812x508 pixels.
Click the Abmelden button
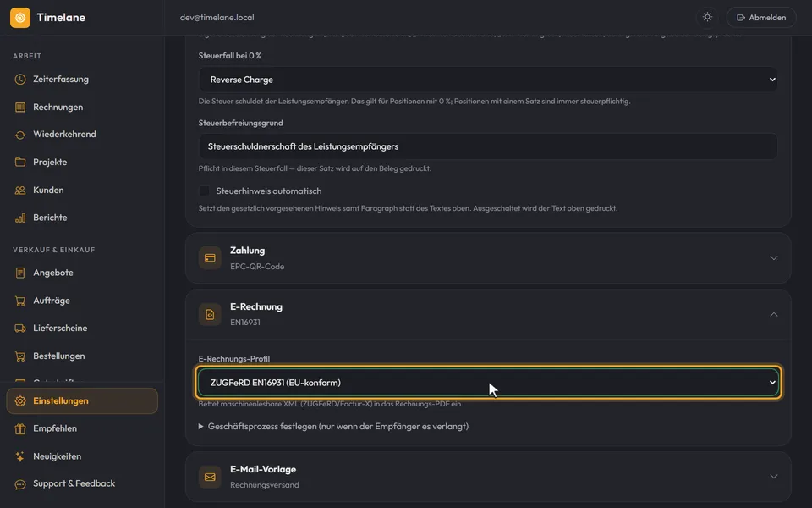[761, 17]
